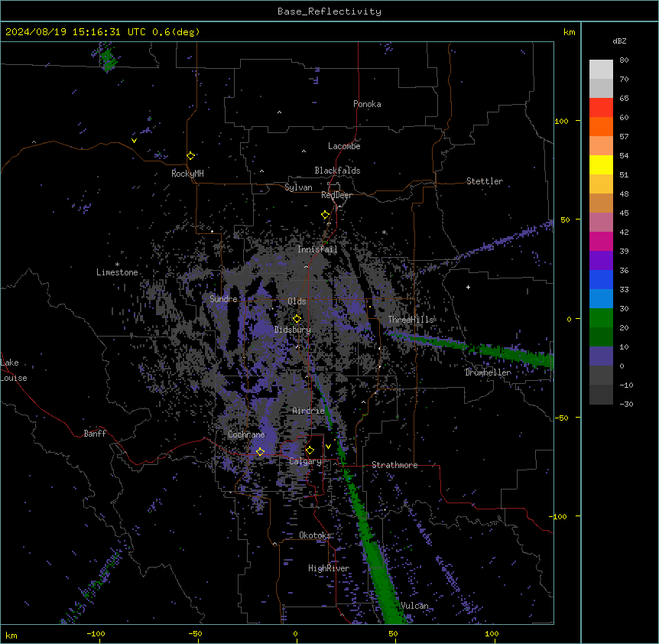Click the Ponoka town label

[x=367, y=104]
